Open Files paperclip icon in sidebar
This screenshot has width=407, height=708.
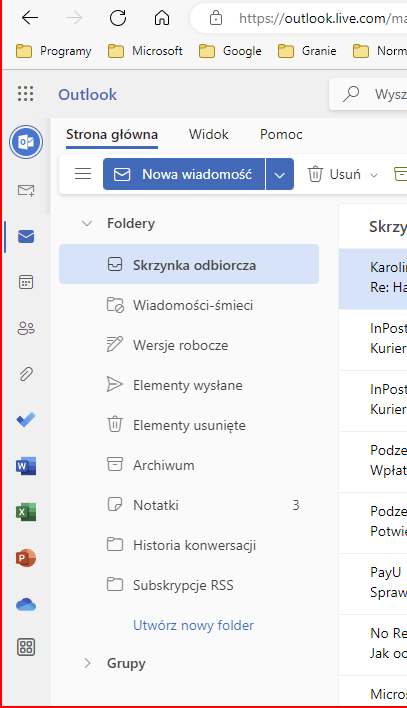pyautogui.click(x=26, y=374)
